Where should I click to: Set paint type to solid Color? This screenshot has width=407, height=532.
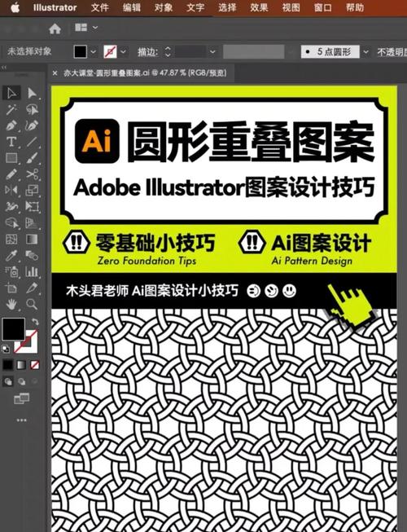(8, 365)
